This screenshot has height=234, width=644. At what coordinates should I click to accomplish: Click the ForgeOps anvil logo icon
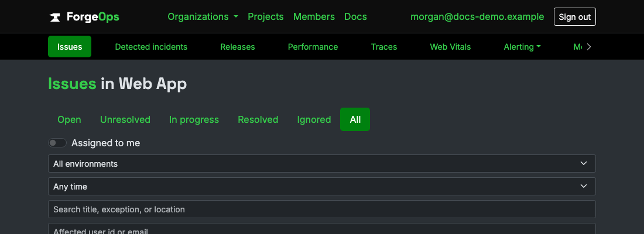[x=55, y=17]
